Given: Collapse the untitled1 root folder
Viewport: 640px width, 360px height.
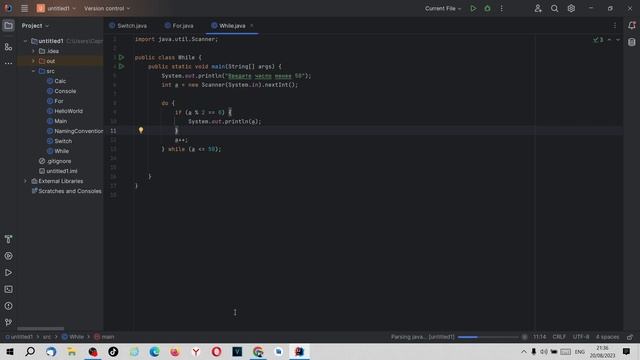Looking at the screenshot, I should pyautogui.click(x=25, y=41).
